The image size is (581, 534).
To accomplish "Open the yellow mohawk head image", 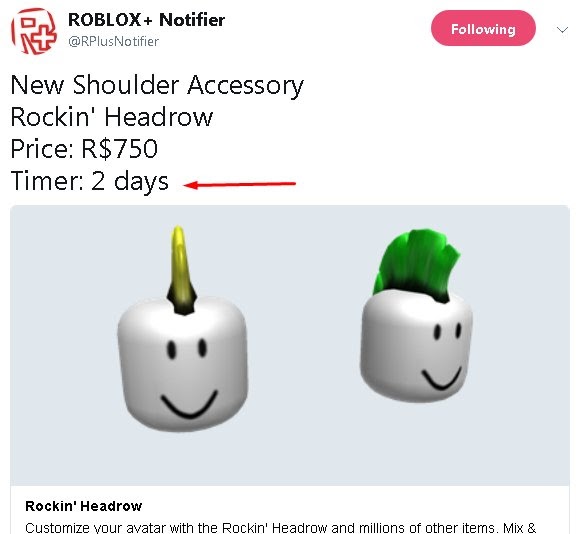I will point(182,329).
